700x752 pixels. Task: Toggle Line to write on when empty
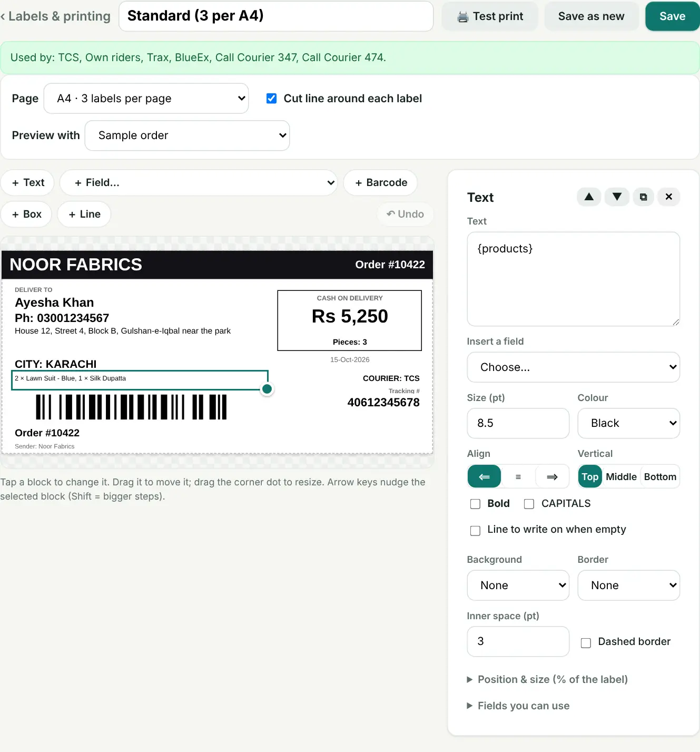click(476, 531)
